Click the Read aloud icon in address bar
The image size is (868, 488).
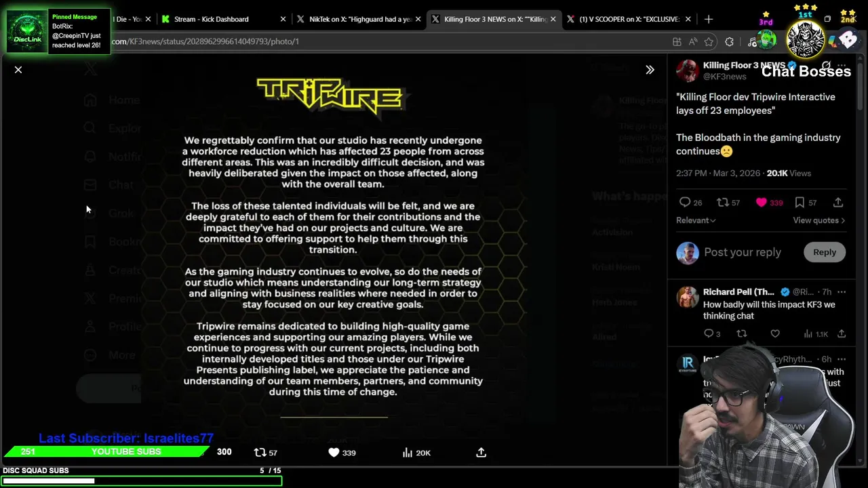pyautogui.click(x=693, y=41)
